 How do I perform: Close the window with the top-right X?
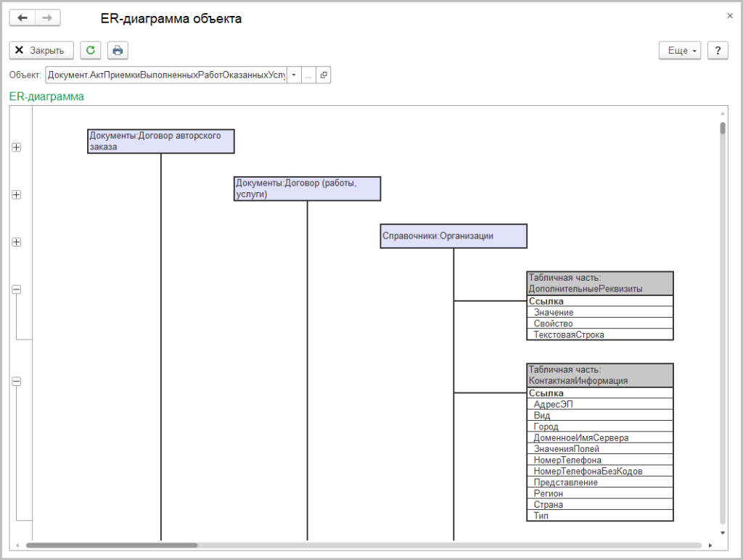pyautogui.click(x=729, y=15)
